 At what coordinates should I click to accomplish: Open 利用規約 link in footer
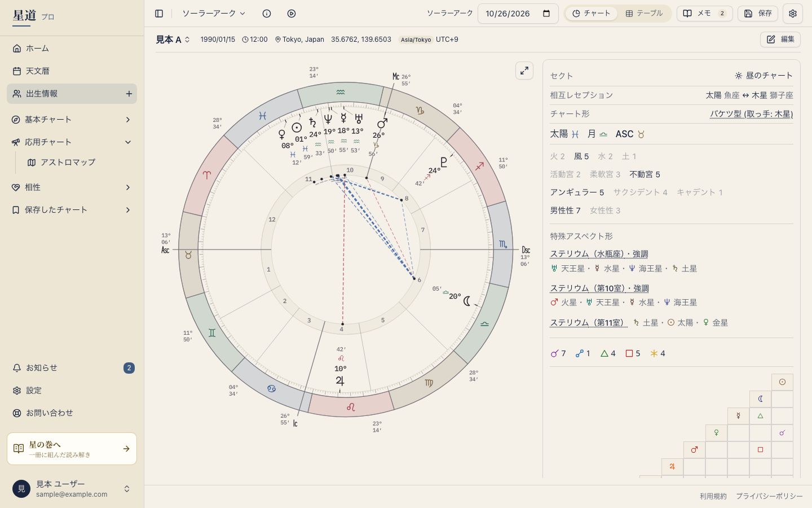[x=713, y=496]
